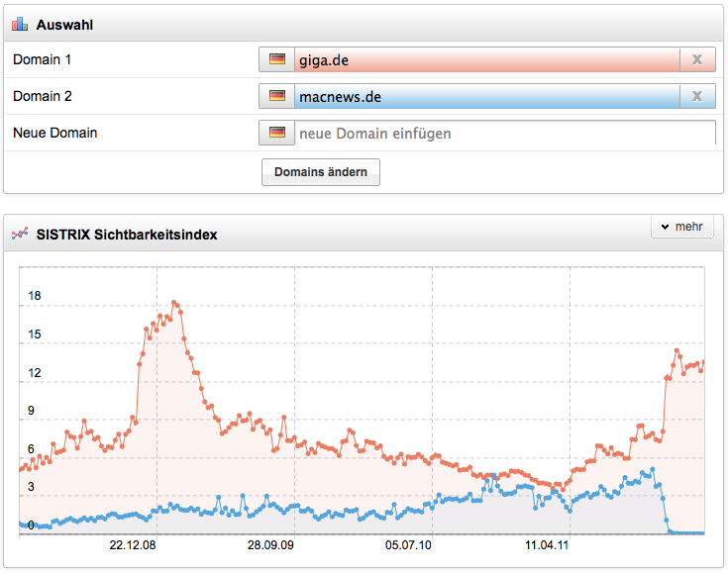Select the 28.09.09 date on chart axis
Screen dimensions: 728x574
pos(270,545)
